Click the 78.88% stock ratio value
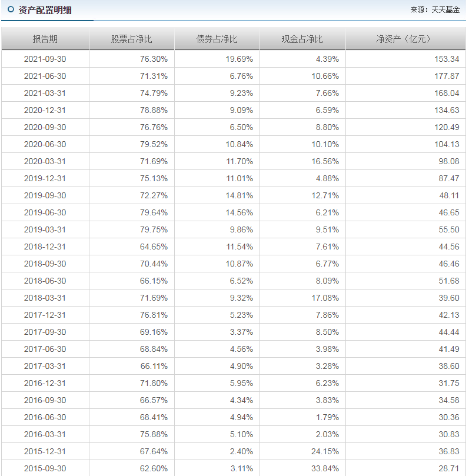 [154, 110]
